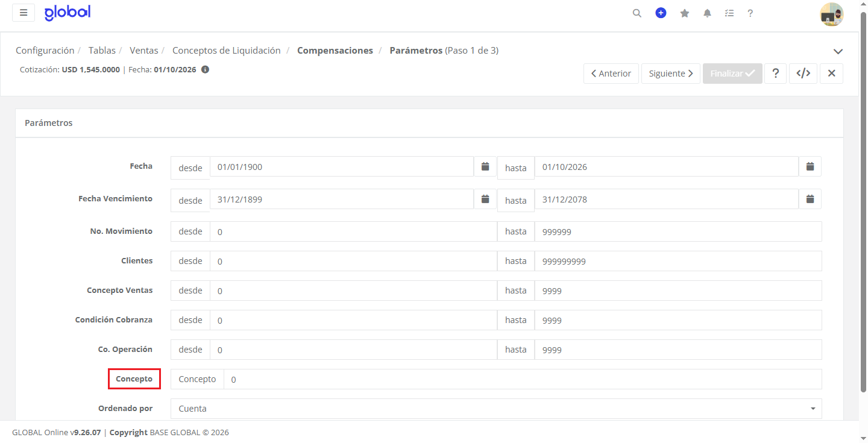Screen dimensions: 868x443
Task: Click the Fecha desde date field
Action: (342, 167)
